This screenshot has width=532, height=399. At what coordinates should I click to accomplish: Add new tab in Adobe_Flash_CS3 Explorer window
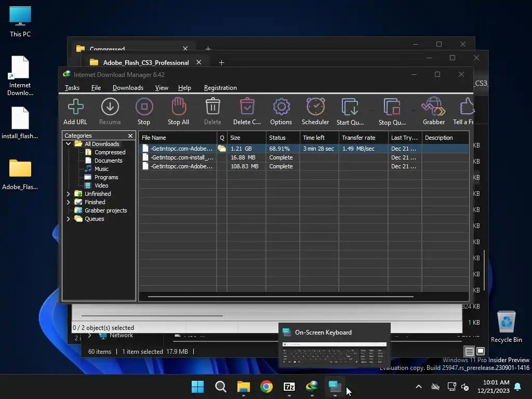point(221,62)
